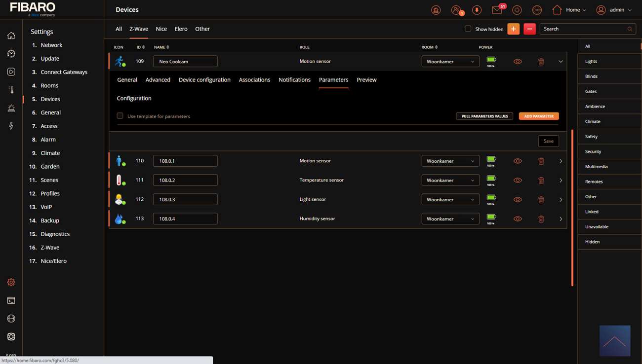
Task: Select the Nice devices tab
Action: tap(161, 29)
